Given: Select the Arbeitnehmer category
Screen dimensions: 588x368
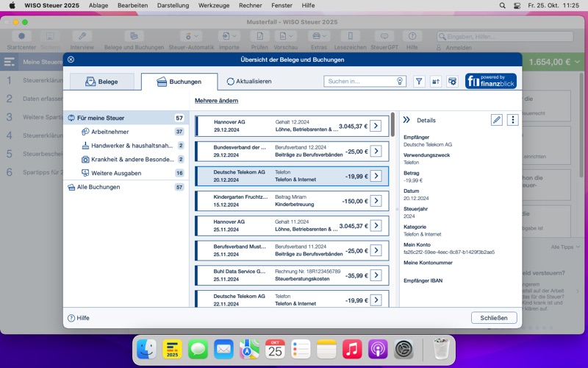Looking at the screenshot, I should (x=126, y=132).
